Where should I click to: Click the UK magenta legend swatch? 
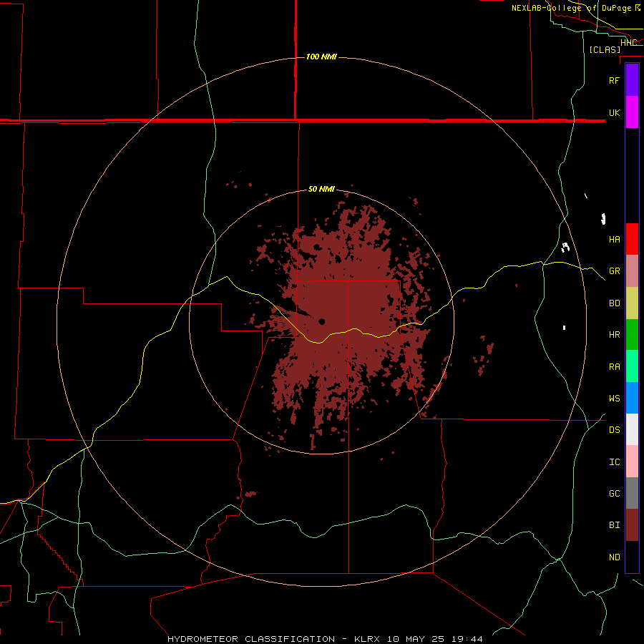click(632, 112)
